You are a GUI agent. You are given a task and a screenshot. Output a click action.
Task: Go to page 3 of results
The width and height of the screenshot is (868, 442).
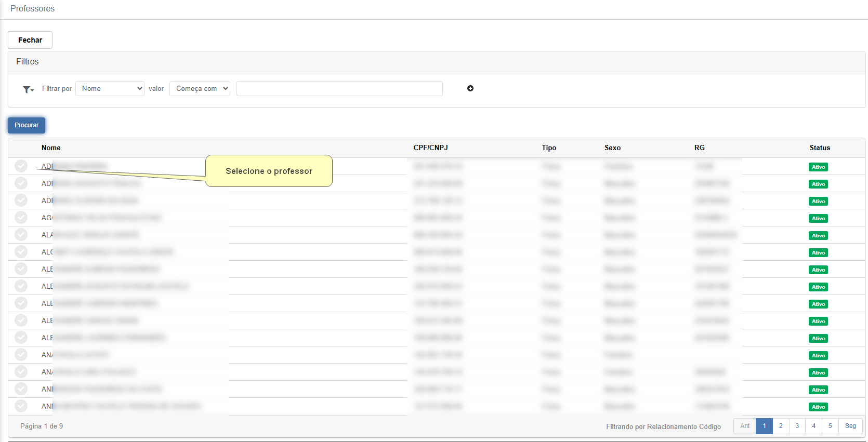click(797, 426)
